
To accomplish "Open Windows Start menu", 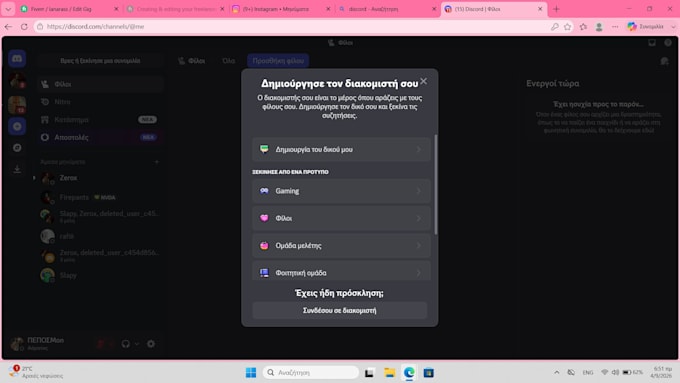I will (x=251, y=373).
